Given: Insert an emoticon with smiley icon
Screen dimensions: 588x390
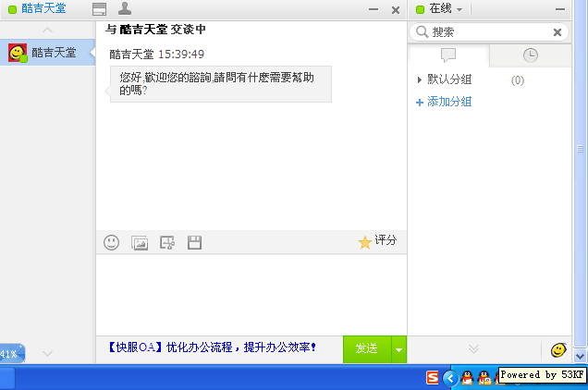Looking at the screenshot, I should point(111,243).
